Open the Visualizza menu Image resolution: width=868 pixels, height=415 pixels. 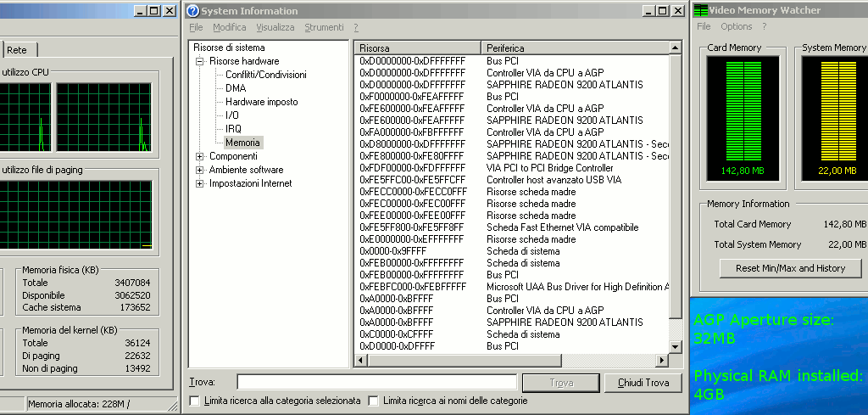tap(275, 27)
